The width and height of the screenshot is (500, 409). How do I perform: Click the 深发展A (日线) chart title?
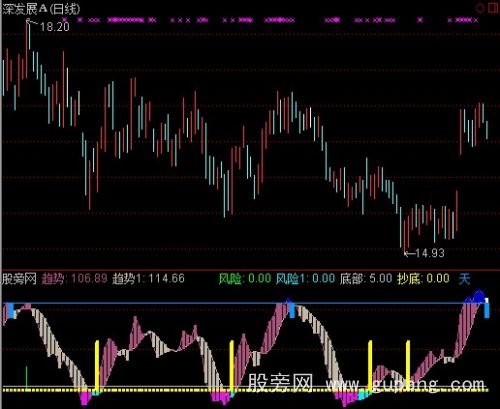tap(41, 9)
